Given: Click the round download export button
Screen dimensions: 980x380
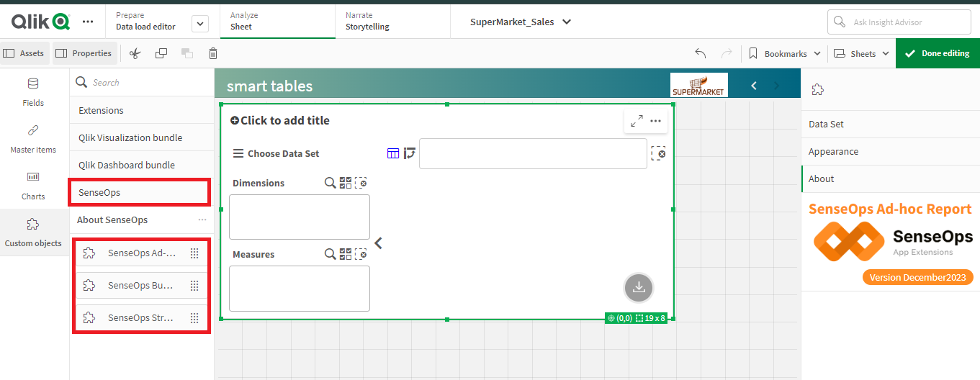Looking at the screenshot, I should pyautogui.click(x=638, y=287).
